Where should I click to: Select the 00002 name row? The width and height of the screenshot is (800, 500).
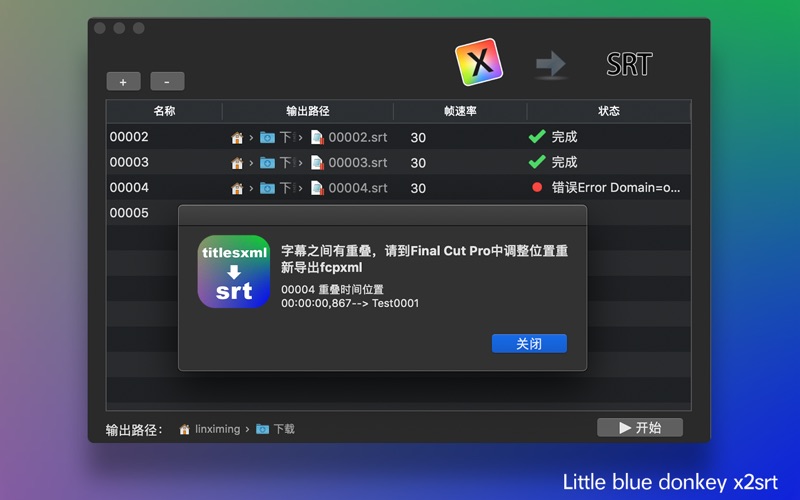click(x=129, y=137)
